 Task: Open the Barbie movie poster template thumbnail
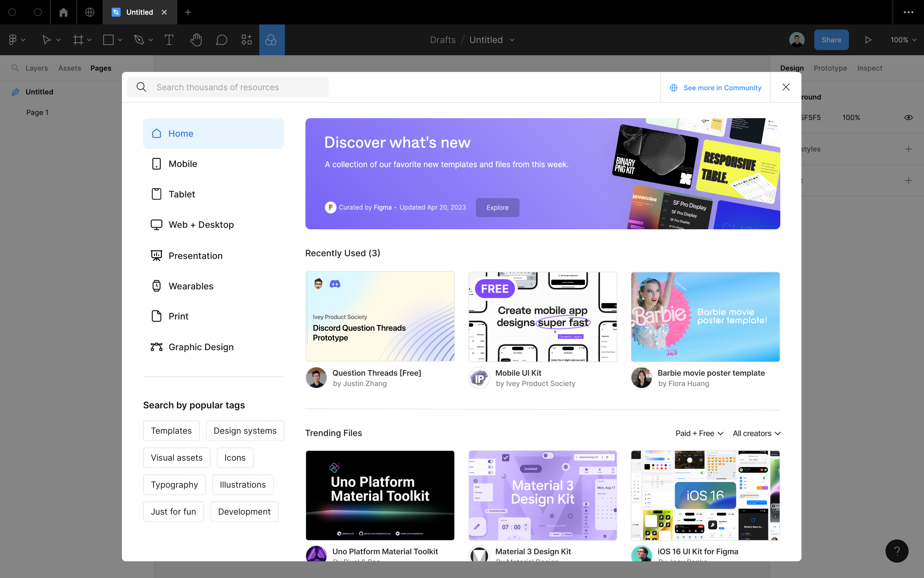(705, 317)
